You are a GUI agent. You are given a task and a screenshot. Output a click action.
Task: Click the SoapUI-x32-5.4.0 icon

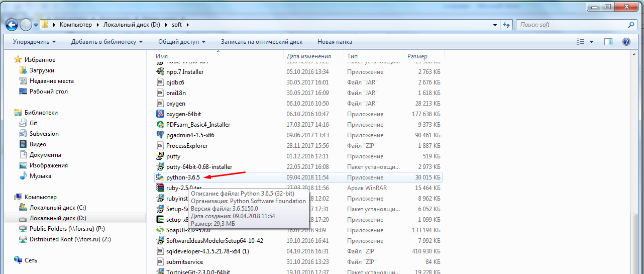click(x=160, y=230)
